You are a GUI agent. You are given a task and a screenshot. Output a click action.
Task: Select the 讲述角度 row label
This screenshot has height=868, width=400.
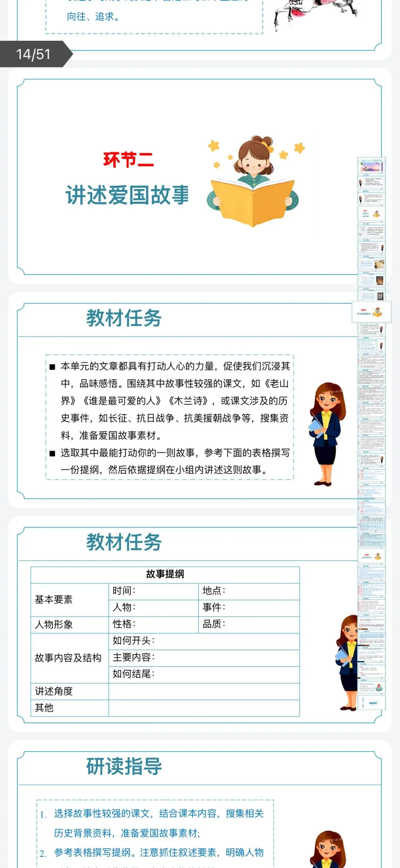(x=70, y=692)
